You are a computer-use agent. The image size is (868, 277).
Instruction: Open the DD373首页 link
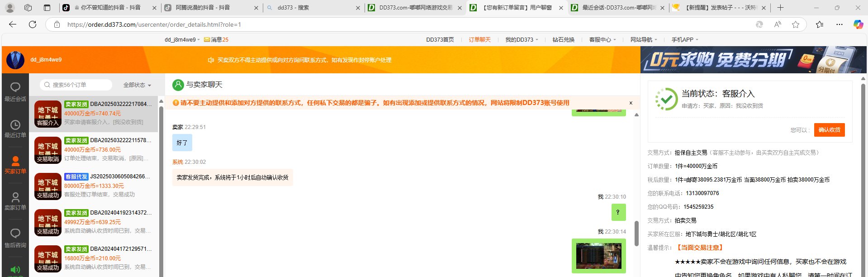pos(440,40)
